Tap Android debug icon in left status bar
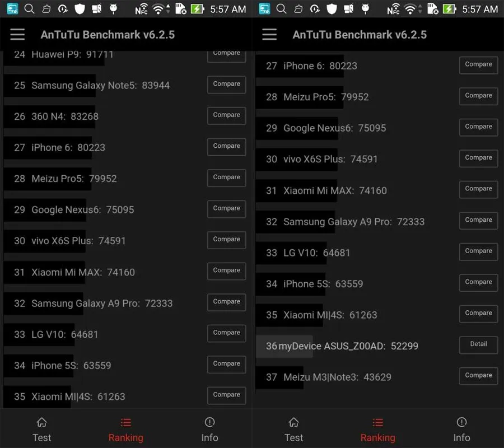This screenshot has height=448, width=504. (x=114, y=8)
